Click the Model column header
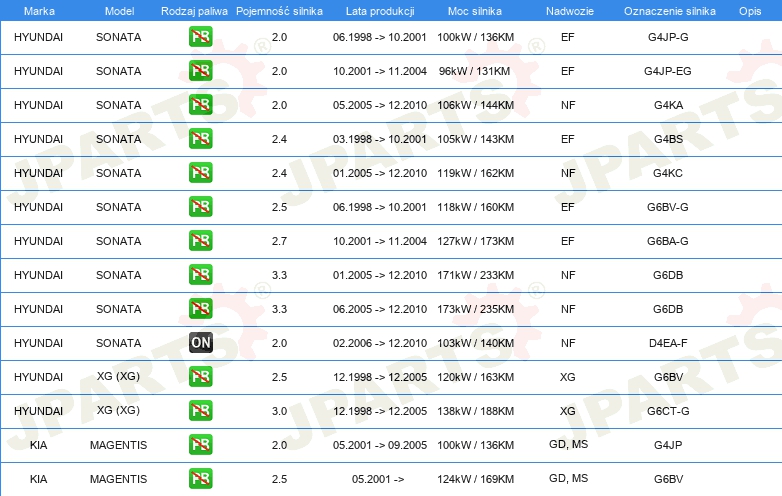The image size is (782, 496). (x=119, y=11)
